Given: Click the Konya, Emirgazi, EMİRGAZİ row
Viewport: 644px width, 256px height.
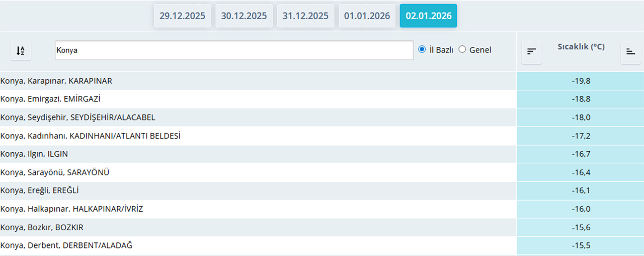Looking at the screenshot, I should [x=54, y=99].
